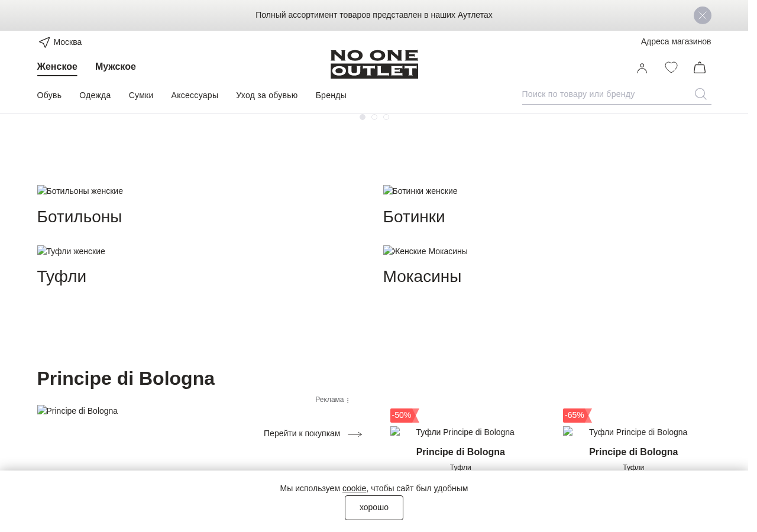Click the search magnifier icon
Image resolution: width=757 pixels, height=532 pixels.
pyautogui.click(x=701, y=94)
